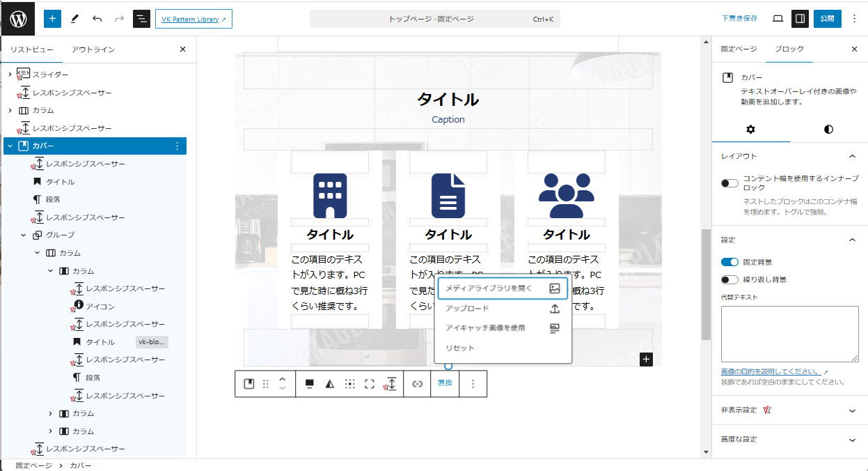Image resolution: width=868 pixels, height=471 pixels.
Task: Open the block inserter plus button
Action: click(53, 19)
